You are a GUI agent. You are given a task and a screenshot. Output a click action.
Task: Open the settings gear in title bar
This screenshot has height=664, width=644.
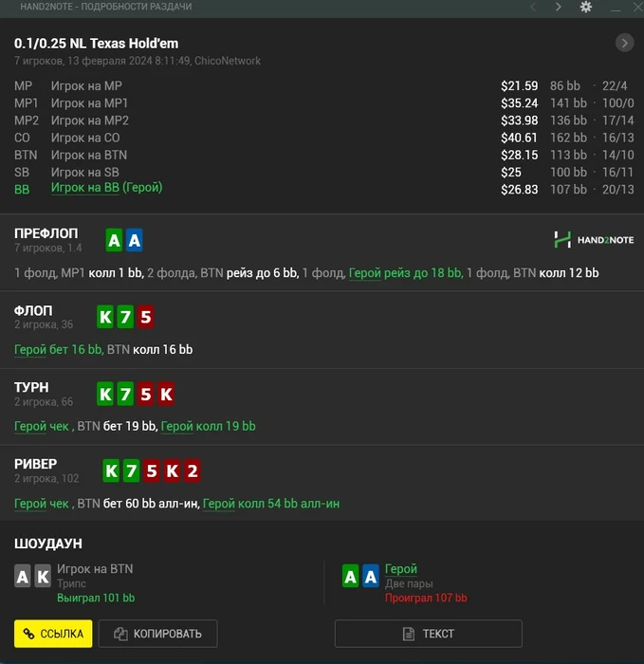585,7
